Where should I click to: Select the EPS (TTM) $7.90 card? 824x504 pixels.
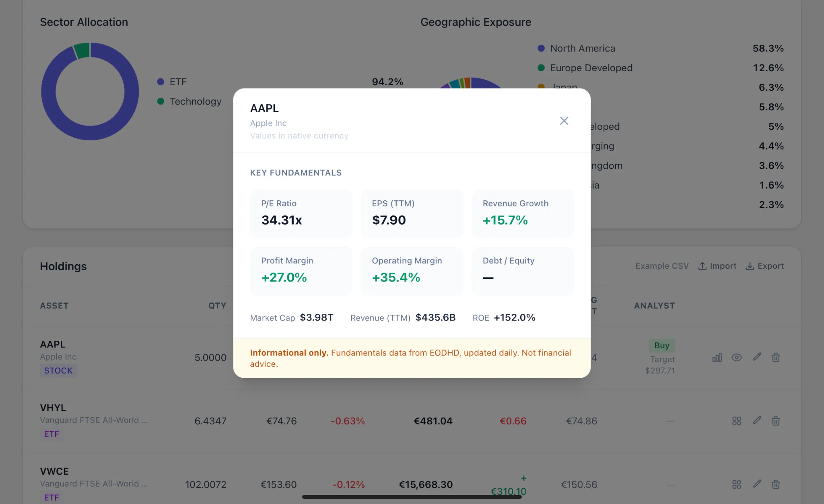[x=412, y=214]
